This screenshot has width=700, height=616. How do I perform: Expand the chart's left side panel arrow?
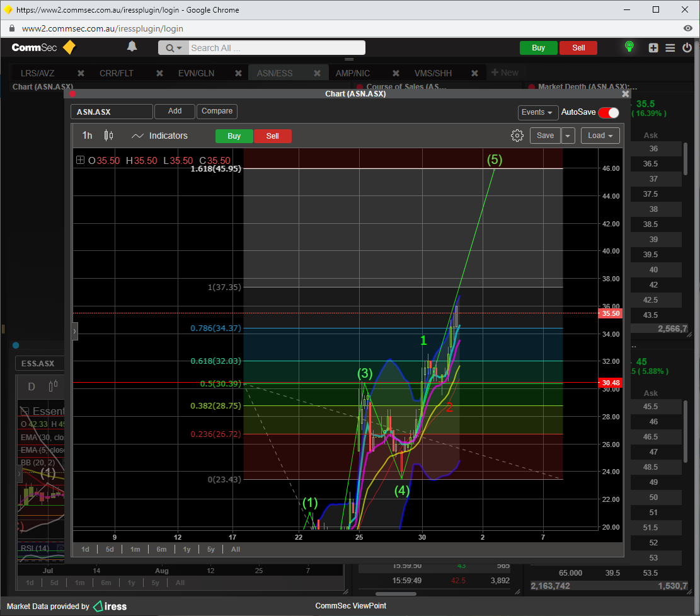click(74, 330)
